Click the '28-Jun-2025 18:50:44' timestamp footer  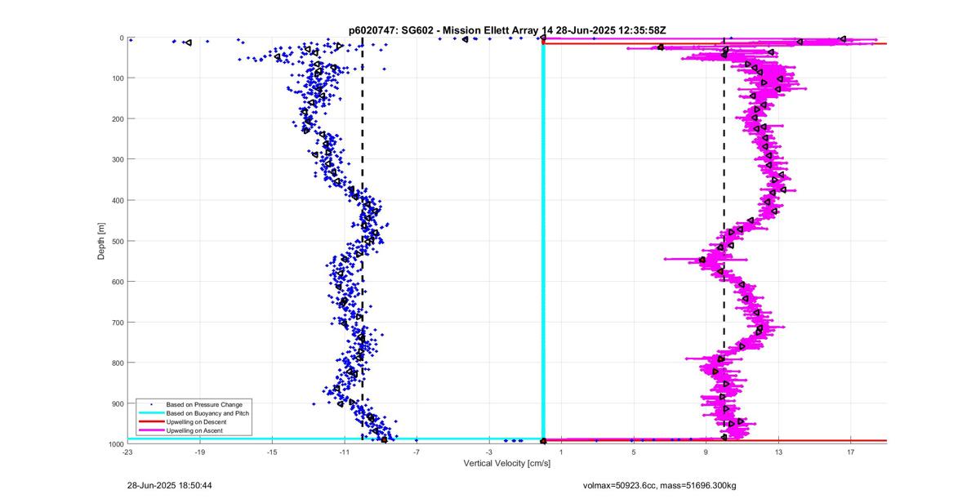pyautogui.click(x=170, y=486)
